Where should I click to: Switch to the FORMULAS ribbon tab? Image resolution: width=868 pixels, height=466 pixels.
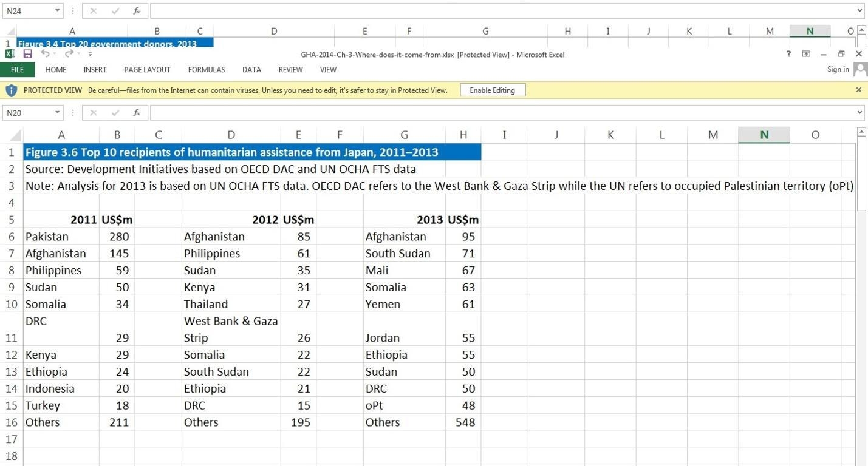207,70
